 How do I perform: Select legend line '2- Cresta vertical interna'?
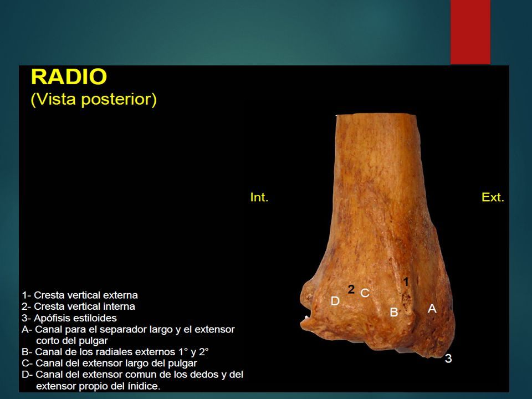[78, 306]
